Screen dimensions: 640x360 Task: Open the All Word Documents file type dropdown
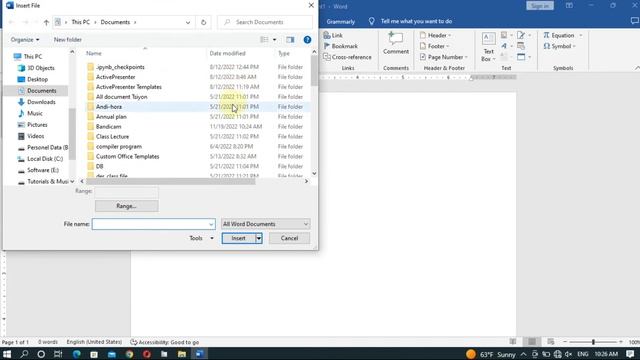pyautogui.click(x=266, y=224)
